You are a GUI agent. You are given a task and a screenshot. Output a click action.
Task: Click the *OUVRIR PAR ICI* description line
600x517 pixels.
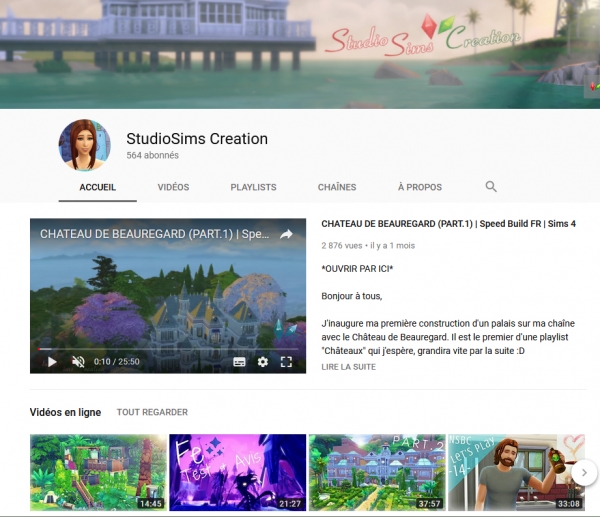(357, 269)
